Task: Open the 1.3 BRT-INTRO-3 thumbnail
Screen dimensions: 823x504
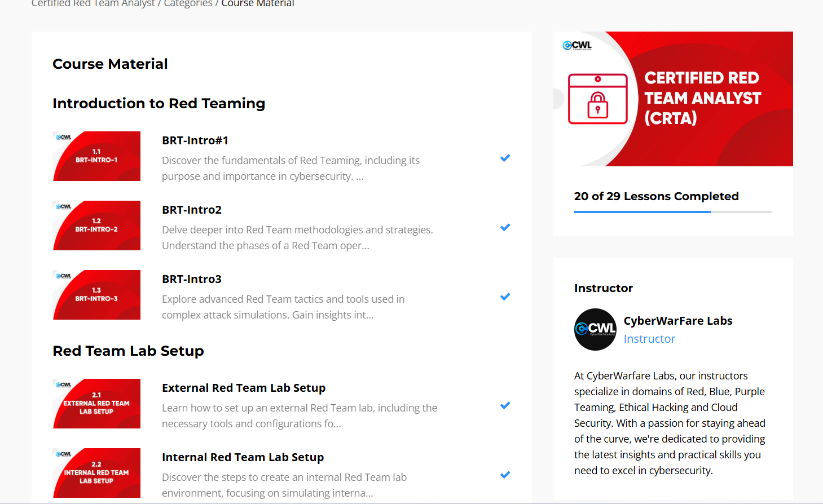Action: point(96,295)
